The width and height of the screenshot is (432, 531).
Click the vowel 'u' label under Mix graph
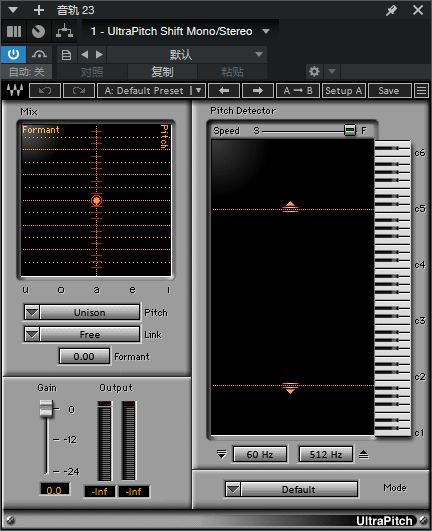[x=25, y=290]
